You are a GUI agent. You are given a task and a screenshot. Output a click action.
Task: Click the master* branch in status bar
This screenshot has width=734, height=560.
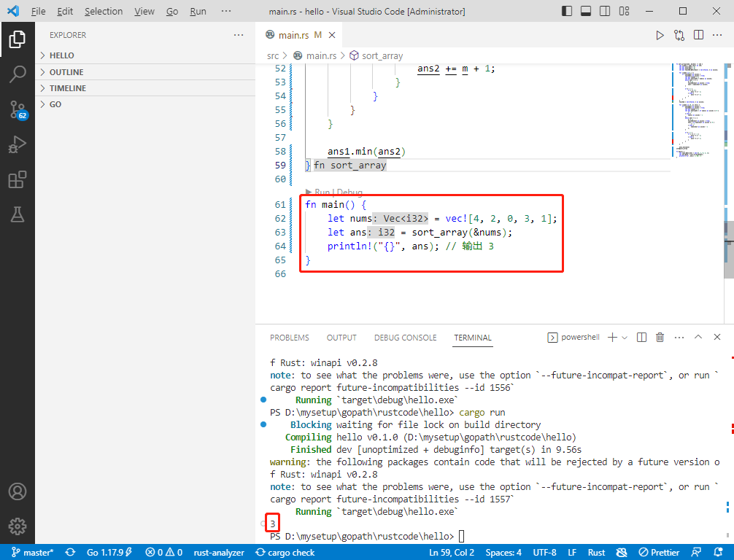pos(32,553)
